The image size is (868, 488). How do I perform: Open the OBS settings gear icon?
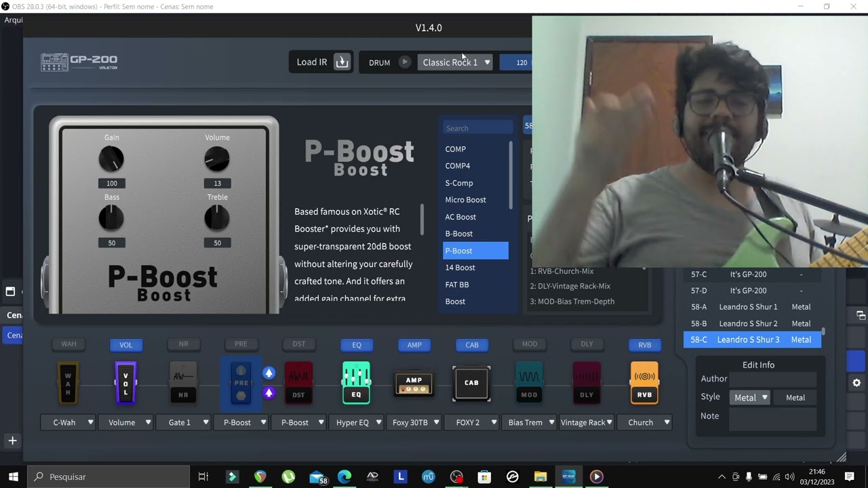click(x=856, y=383)
